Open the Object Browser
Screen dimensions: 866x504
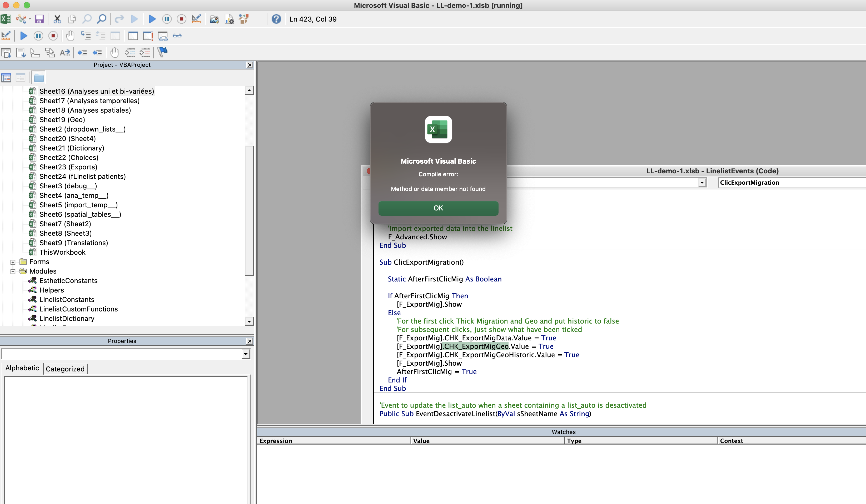(x=244, y=19)
